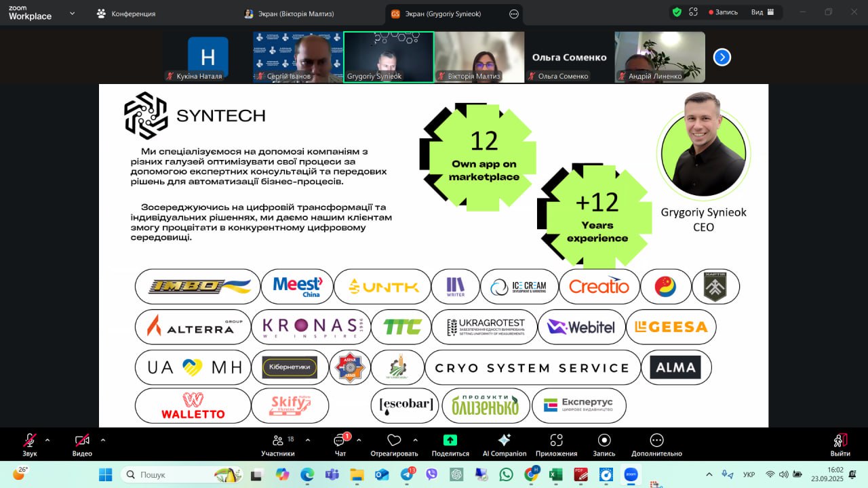Click the red Запись recording indicator
This screenshot has width=868, height=488.
click(723, 12)
